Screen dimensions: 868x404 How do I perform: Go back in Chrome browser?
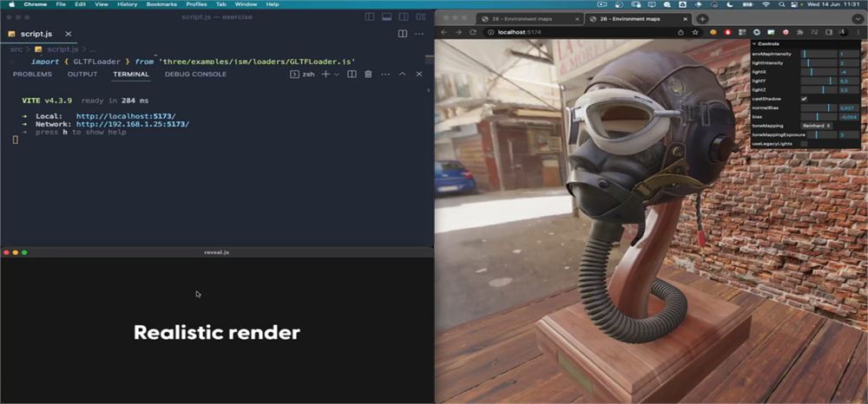(x=444, y=33)
